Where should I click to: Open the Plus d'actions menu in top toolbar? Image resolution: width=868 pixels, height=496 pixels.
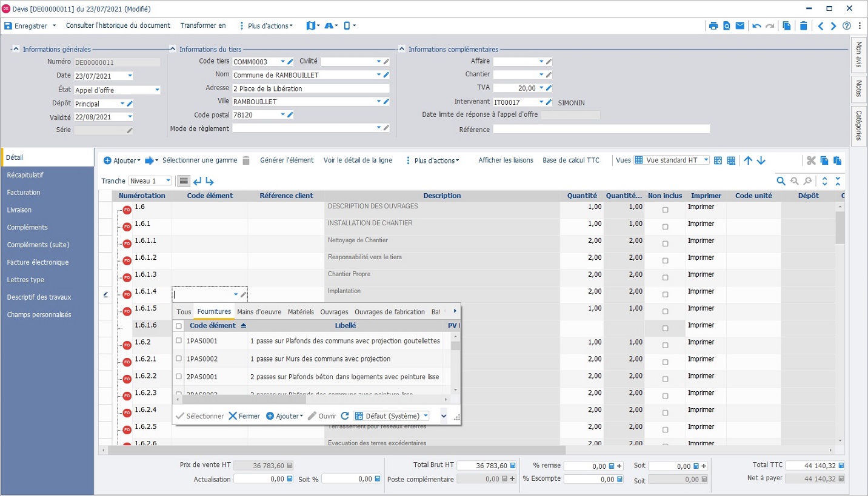coord(267,26)
